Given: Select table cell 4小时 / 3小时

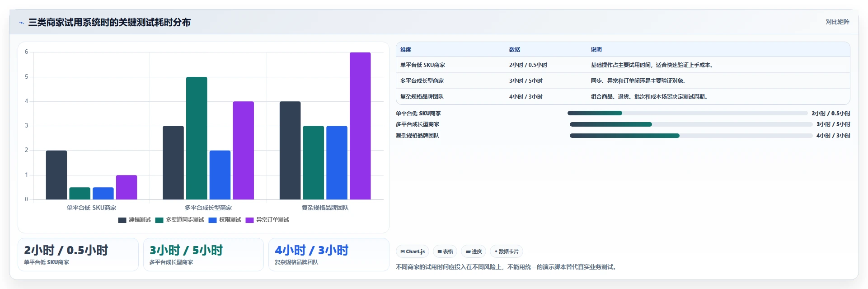Looking at the screenshot, I should point(526,97).
